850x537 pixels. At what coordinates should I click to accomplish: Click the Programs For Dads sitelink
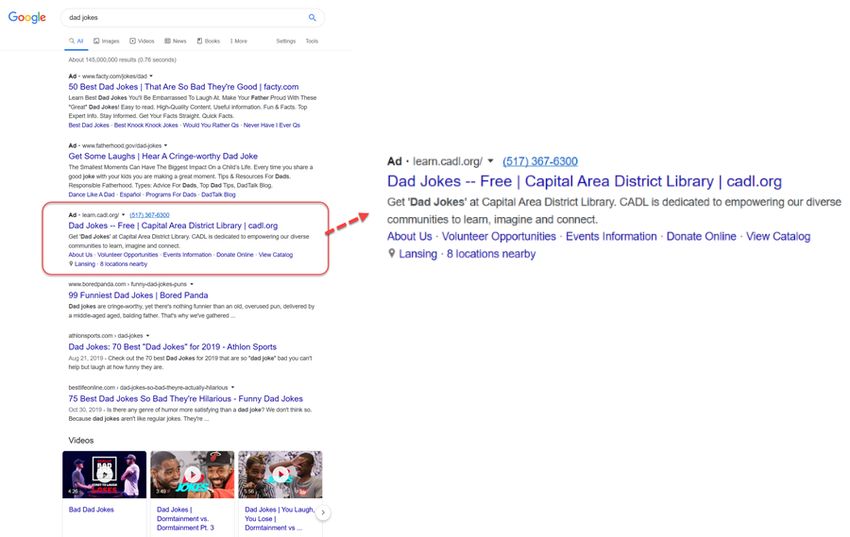pos(171,195)
